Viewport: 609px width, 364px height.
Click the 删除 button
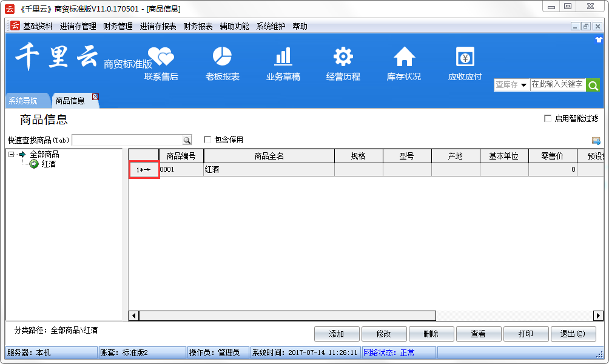431,334
